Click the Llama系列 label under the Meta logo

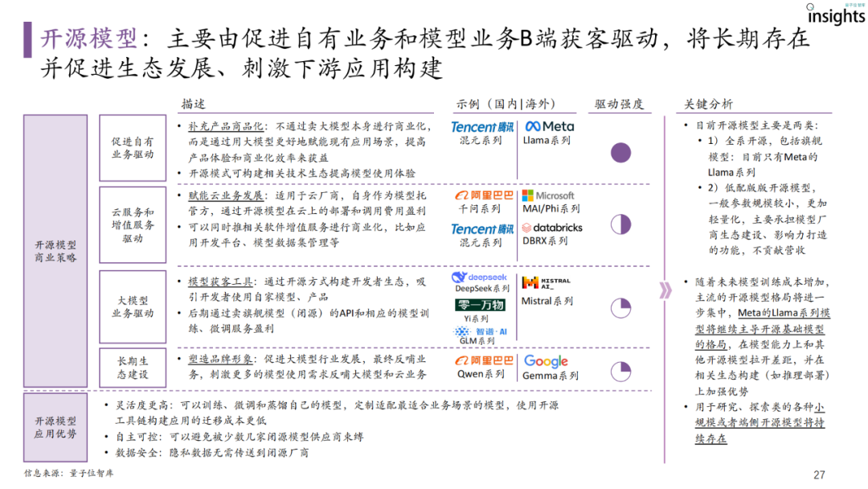[547, 141]
